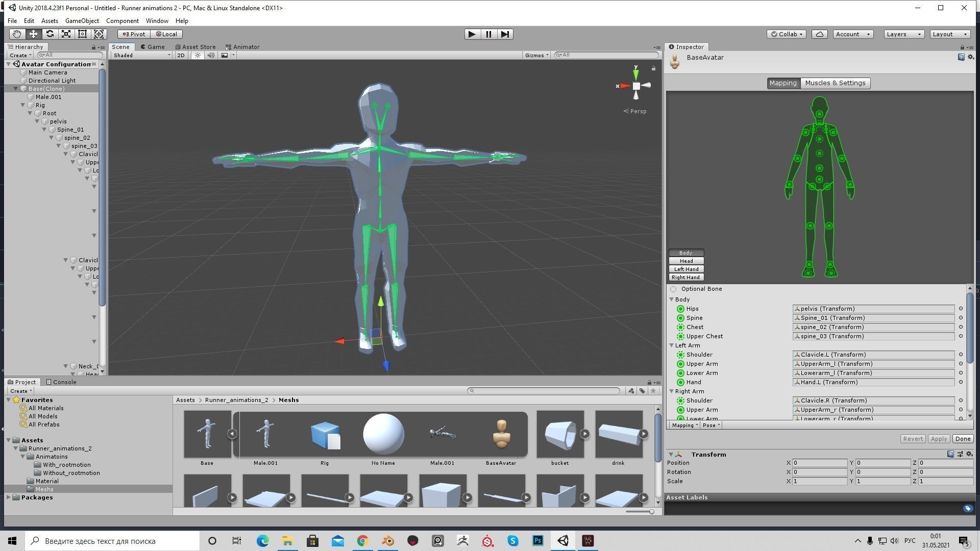Open the Pose dropdown
The height and width of the screenshot is (551, 980).
click(x=711, y=425)
